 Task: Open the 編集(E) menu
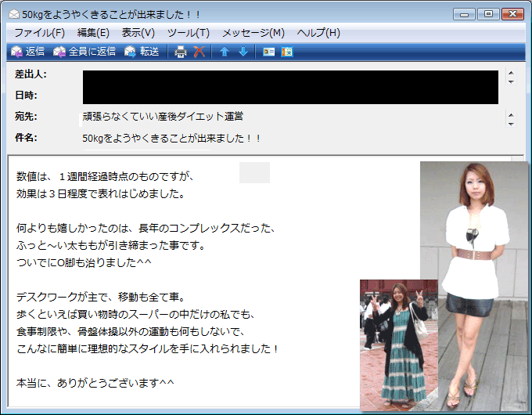(x=93, y=33)
